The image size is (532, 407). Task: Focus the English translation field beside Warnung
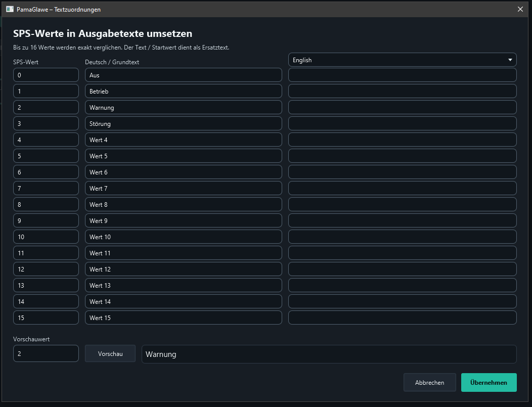tap(403, 107)
